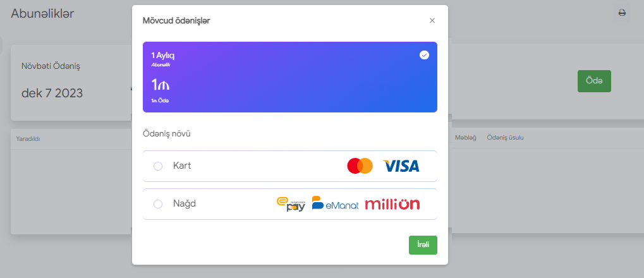This screenshot has height=278, width=644.
Task: Click the VISA logo
Action: point(401,166)
